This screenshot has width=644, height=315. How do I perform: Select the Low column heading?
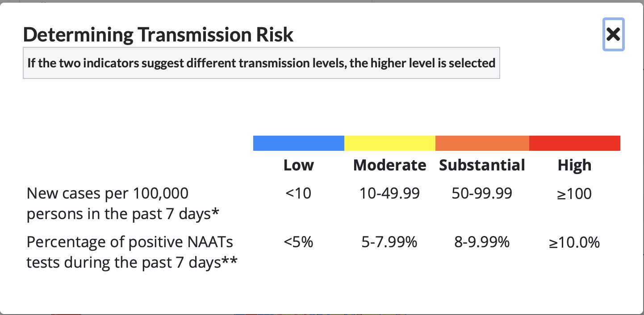pos(298,166)
